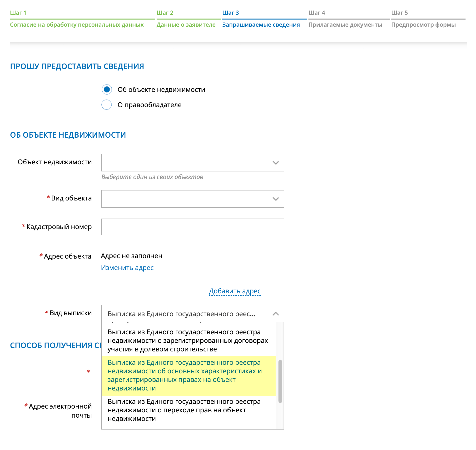This screenshot has height=450, width=476.
Task: Click into the 'Кадастровый номер' input field
Action: (x=193, y=227)
